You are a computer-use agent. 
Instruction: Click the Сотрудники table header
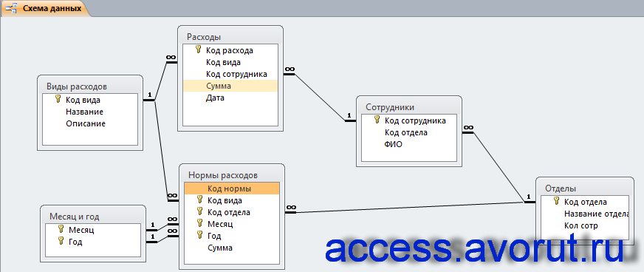(409, 107)
